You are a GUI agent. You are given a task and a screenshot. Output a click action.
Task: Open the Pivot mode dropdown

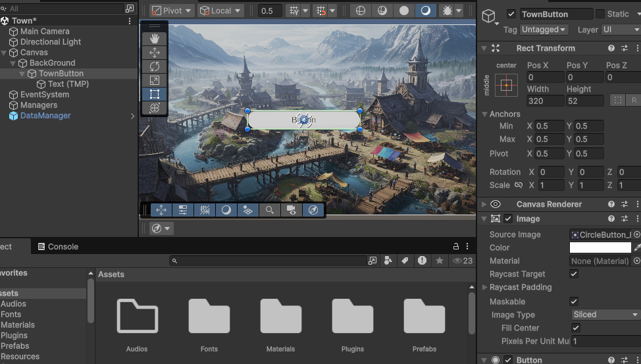coord(172,11)
